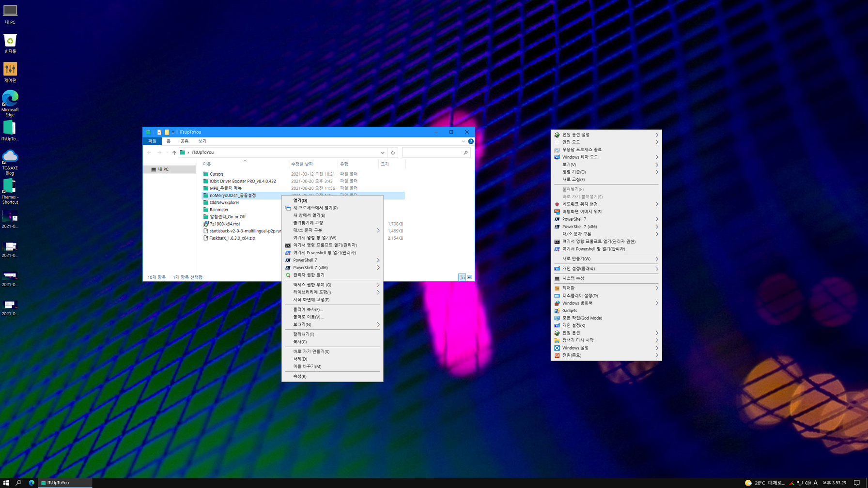Click the weather 28°C taskbar widget
This screenshot has width=868, height=488.
click(765, 483)
